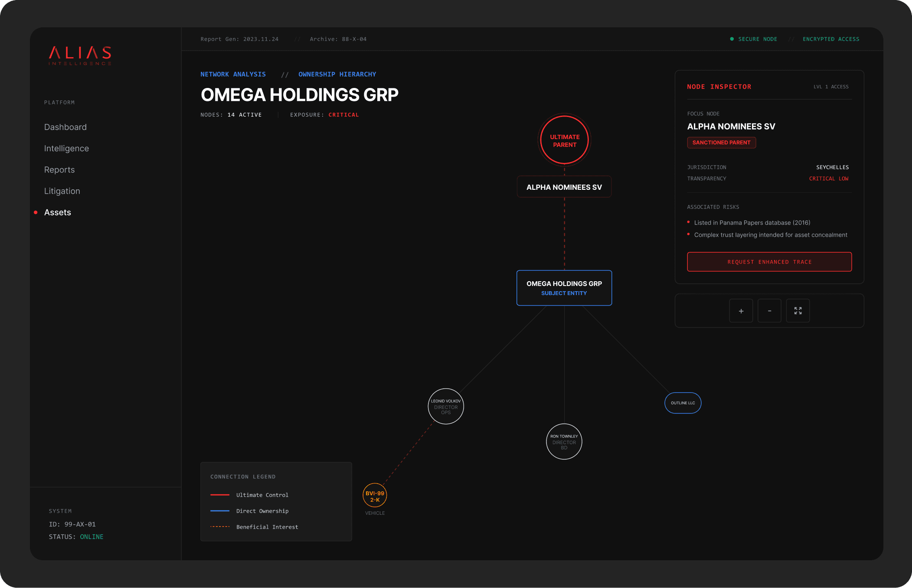The height and width of the screenshot is (588, 912).
Task: Click the Ownership Hierarchy breadcrumb
Action: tap(337, 74)
